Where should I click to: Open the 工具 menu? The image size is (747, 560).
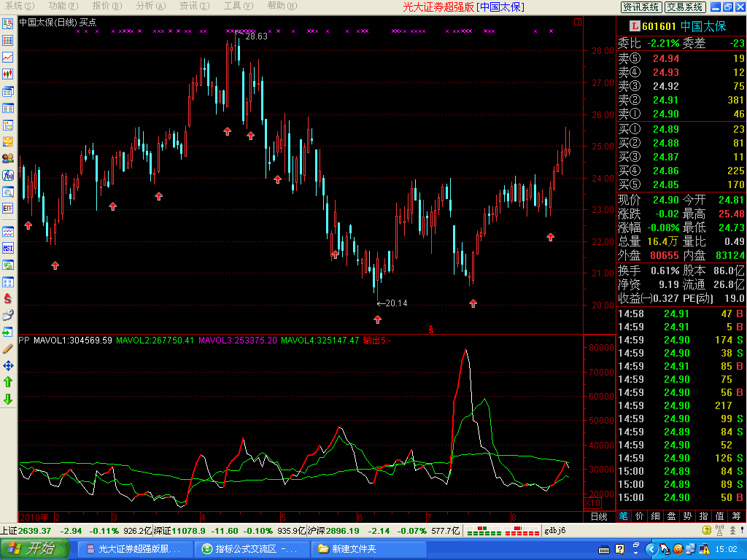232,6
